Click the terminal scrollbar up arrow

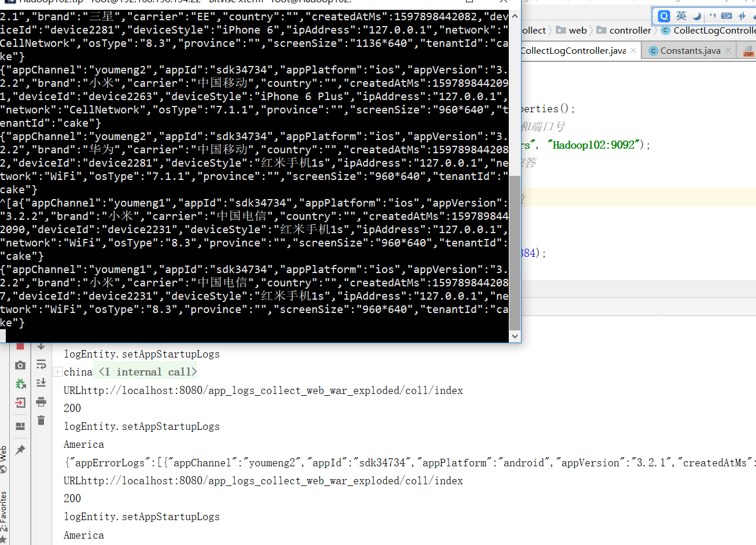515,16
